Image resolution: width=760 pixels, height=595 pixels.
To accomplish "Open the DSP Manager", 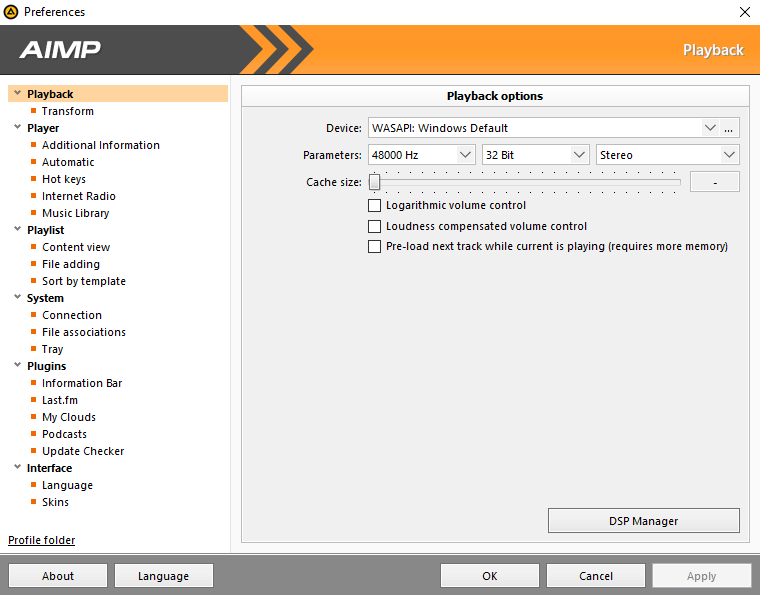I will tap(644, 521).
